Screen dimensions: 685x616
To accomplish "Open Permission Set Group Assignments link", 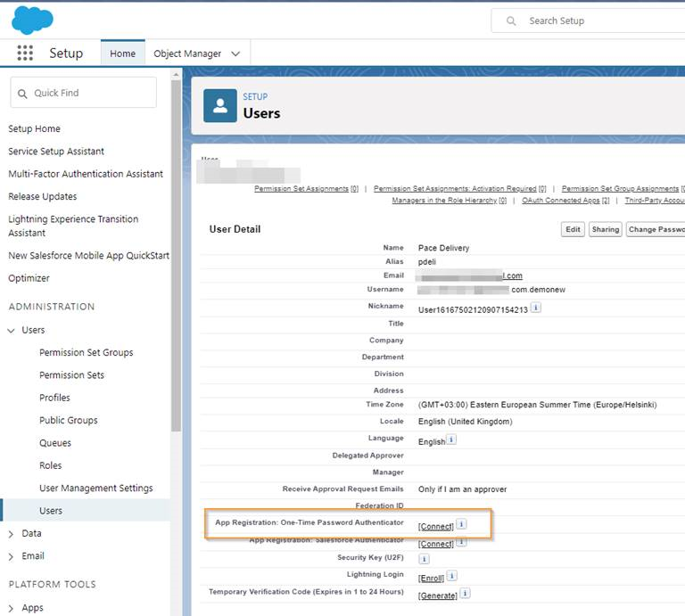I will click(623, 189).
